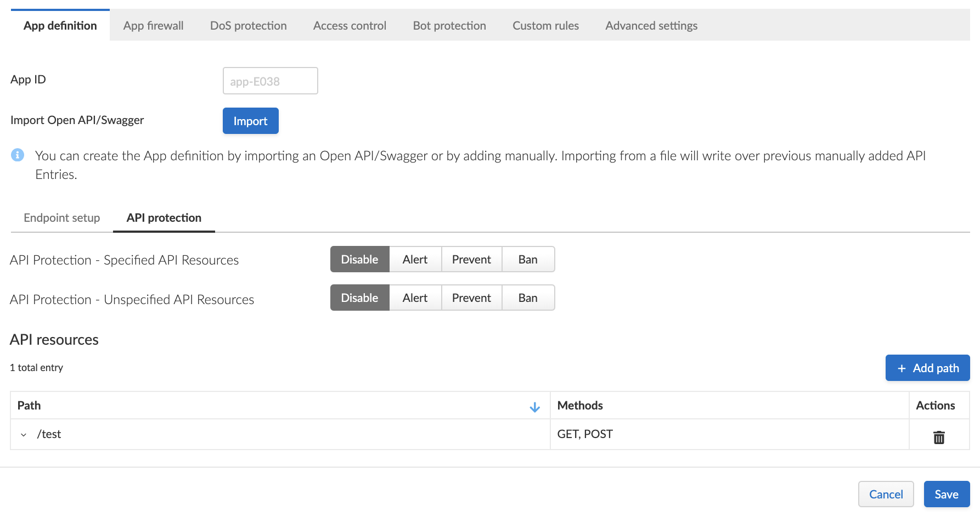980x516 pixels.
Task: Delete the /test path entry
Action: coord(939,437)
